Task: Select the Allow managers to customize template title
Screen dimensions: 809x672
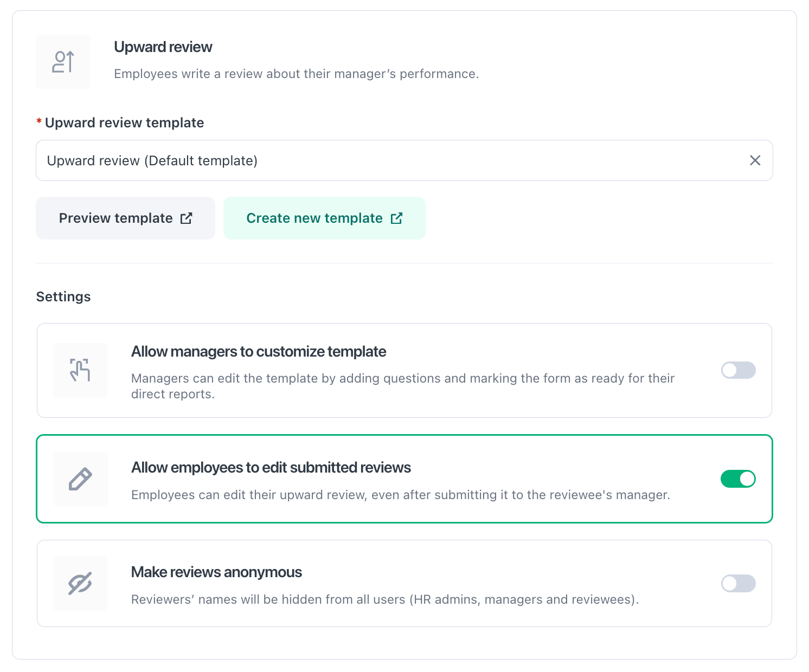Action: (x=259, y=352)
